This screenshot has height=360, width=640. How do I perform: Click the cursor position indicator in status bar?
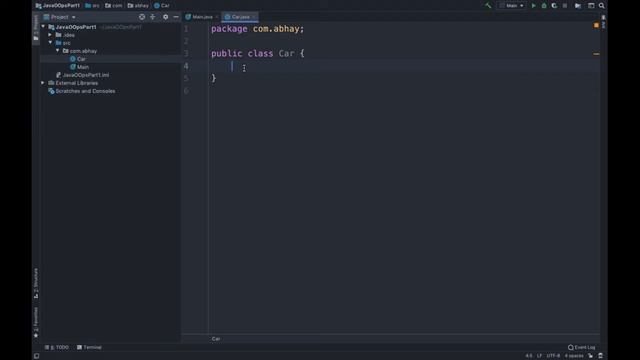point(529,356)
